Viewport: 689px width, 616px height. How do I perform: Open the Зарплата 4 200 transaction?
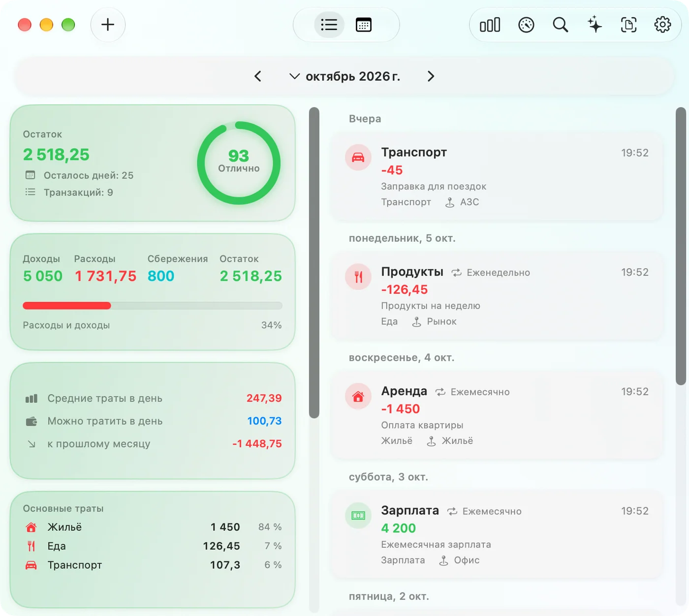point(497,536)
